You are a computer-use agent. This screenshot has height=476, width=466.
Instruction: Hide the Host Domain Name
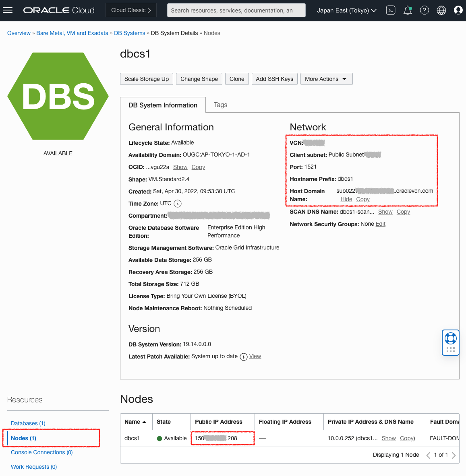346,200
